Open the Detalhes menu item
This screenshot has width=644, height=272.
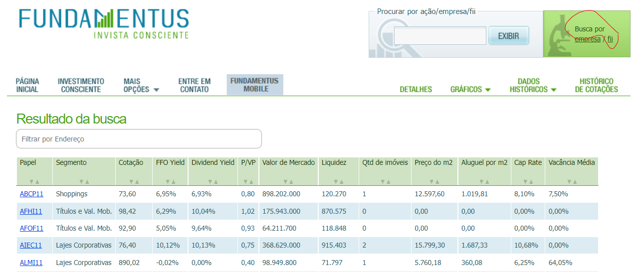coord(416,90)
